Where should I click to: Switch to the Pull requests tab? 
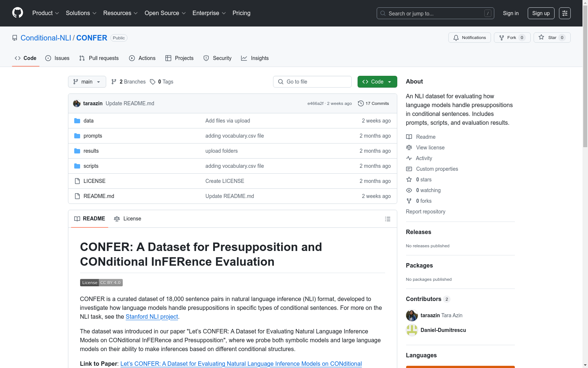click(x=99, y=58)
